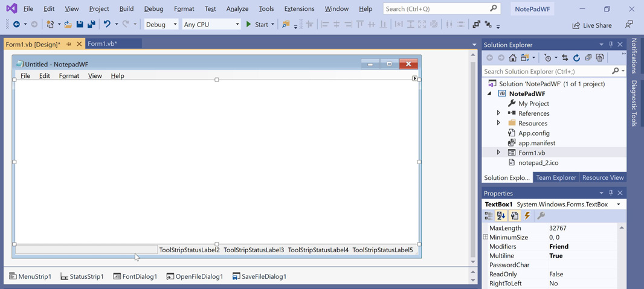Click the Open File toolbar icon
644x289 pixels.
click(x=68, y=25)
